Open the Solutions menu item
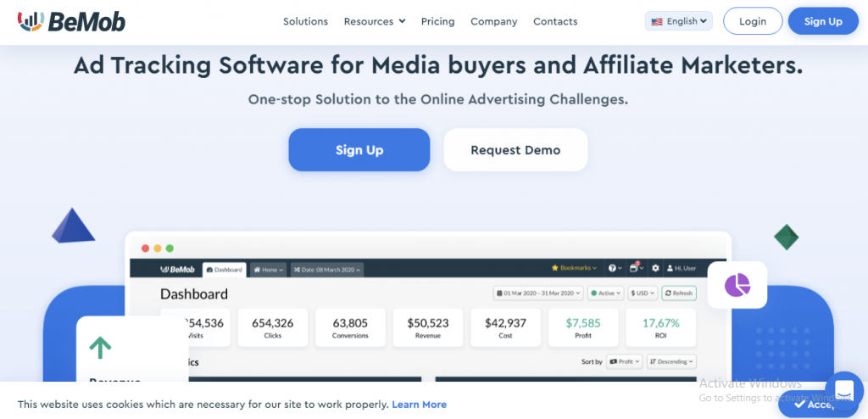Screen dimensions: 868x419 click(x=305, y=21)
